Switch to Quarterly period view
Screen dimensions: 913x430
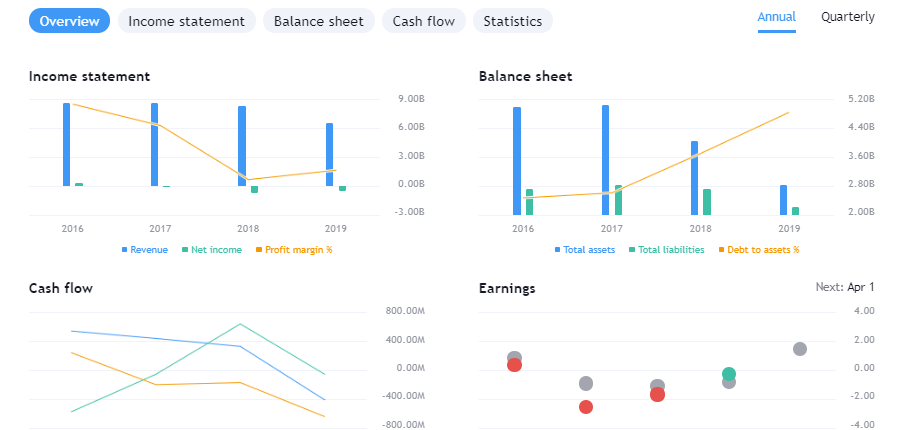point(847,17)
